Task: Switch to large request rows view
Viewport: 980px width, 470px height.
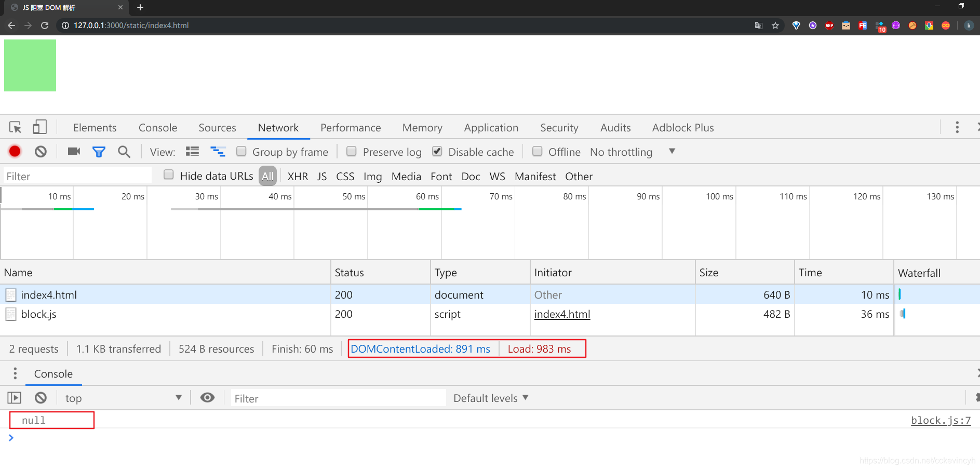Action: coord(192,152)
